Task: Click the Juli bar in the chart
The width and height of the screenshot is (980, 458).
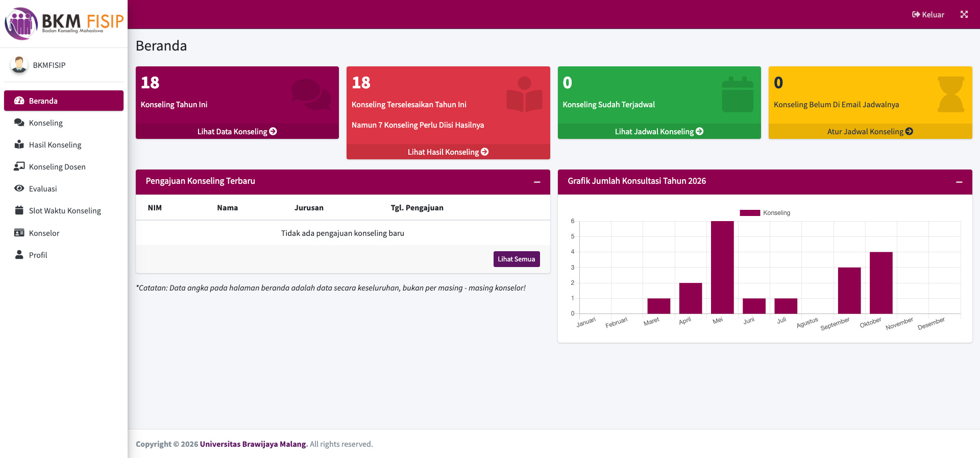Action: (x=786, y=306)
